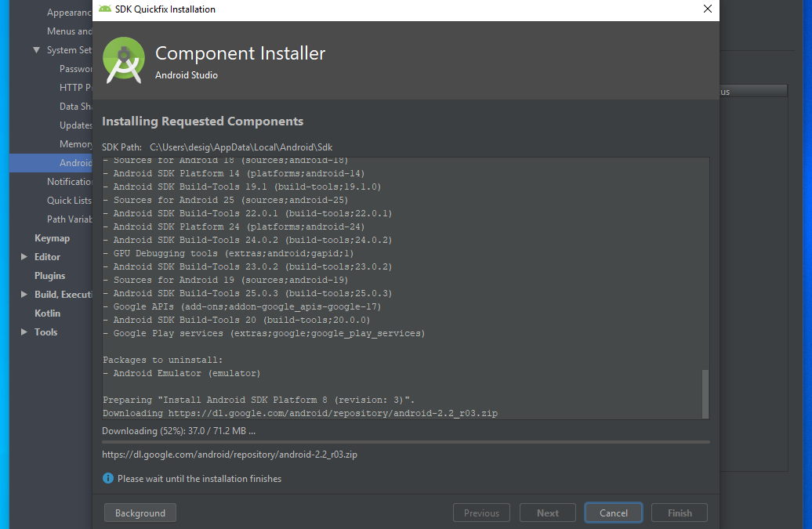Screen dimensions: 812x529
Task: Click the 'GPU Debugging tools' log line
Action: (228, 253)
